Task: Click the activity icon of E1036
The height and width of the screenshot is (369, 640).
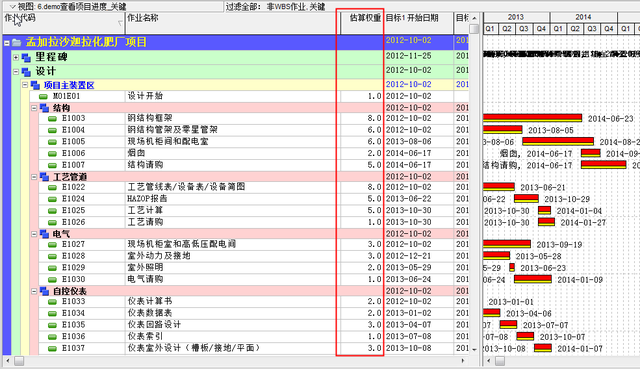Action: coord(52,337)
